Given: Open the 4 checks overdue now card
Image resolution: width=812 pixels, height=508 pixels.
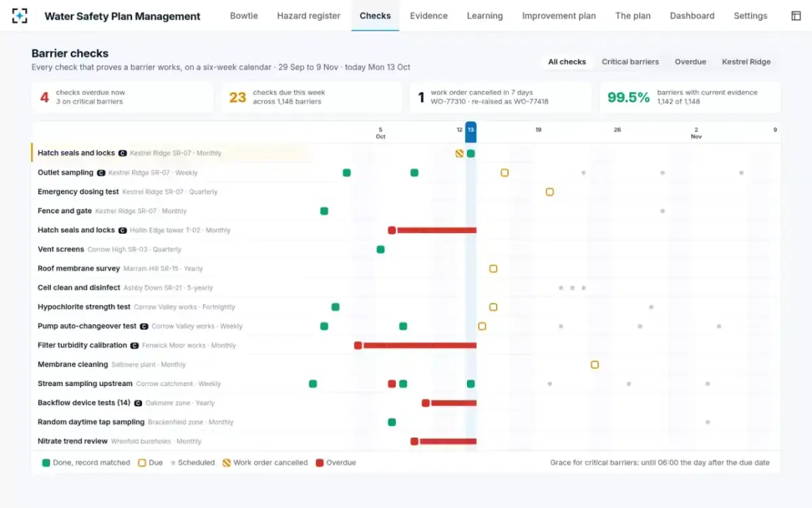Looking at the screenshot, I should click(x=122, y=97).
